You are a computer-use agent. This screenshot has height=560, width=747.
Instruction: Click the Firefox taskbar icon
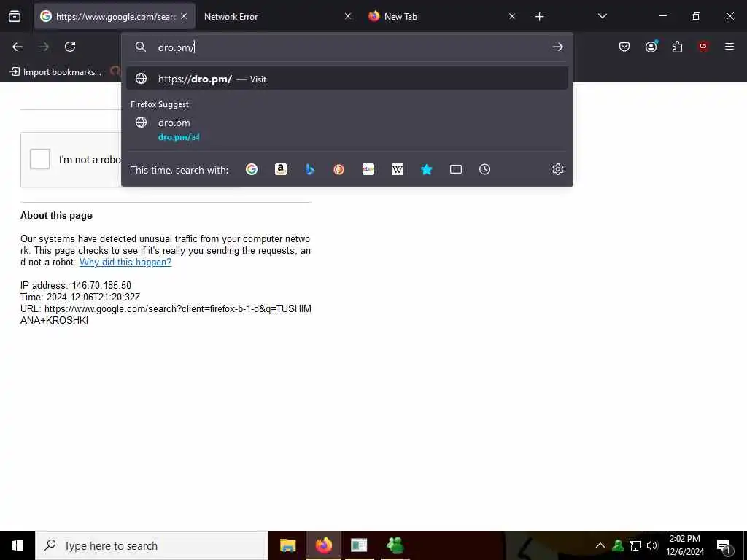point(323,545)
